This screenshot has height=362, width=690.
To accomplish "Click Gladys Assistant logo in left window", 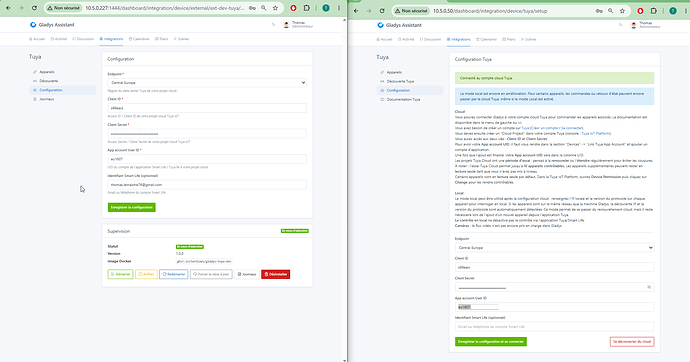I will (x=52, y=25).
